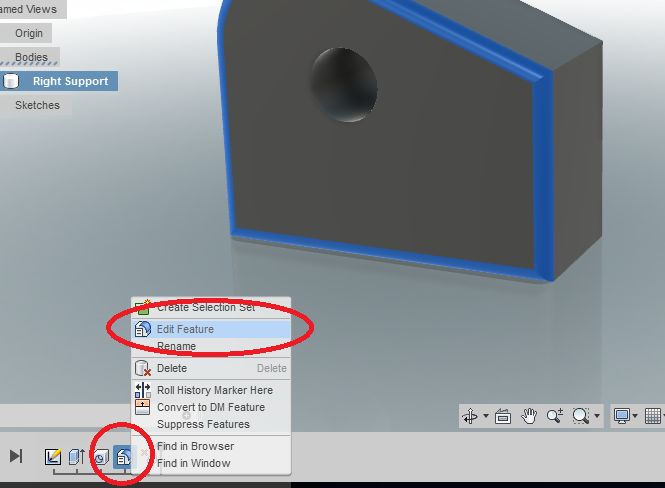This screenshot has height=488, width=665.
Task: Open the Bodies folder in browser
Action: click(x=31, y=57)
